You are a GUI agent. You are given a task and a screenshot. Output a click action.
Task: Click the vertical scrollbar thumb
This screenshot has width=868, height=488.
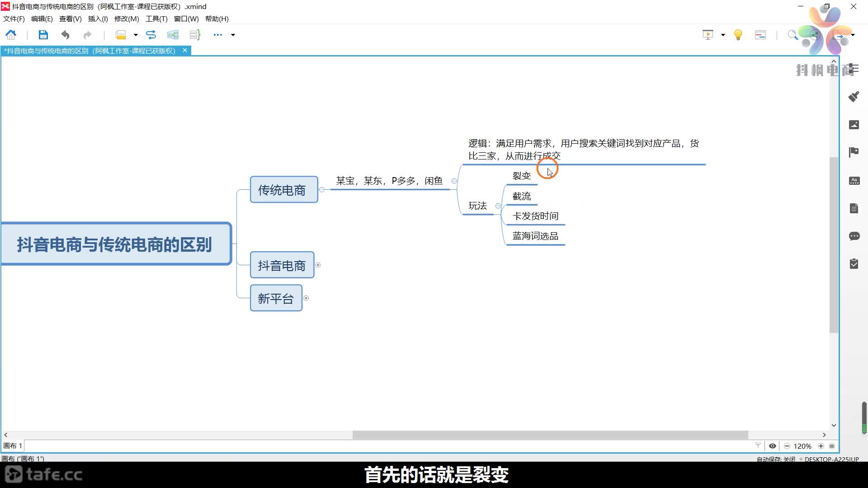(x=834, y=245)
